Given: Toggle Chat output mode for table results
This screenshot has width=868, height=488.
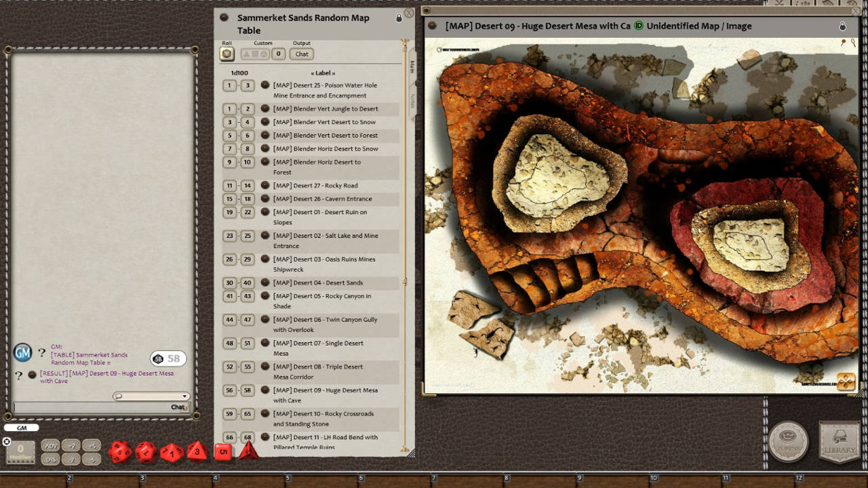Looking at the screenshot, I should [x=301, y=54].
